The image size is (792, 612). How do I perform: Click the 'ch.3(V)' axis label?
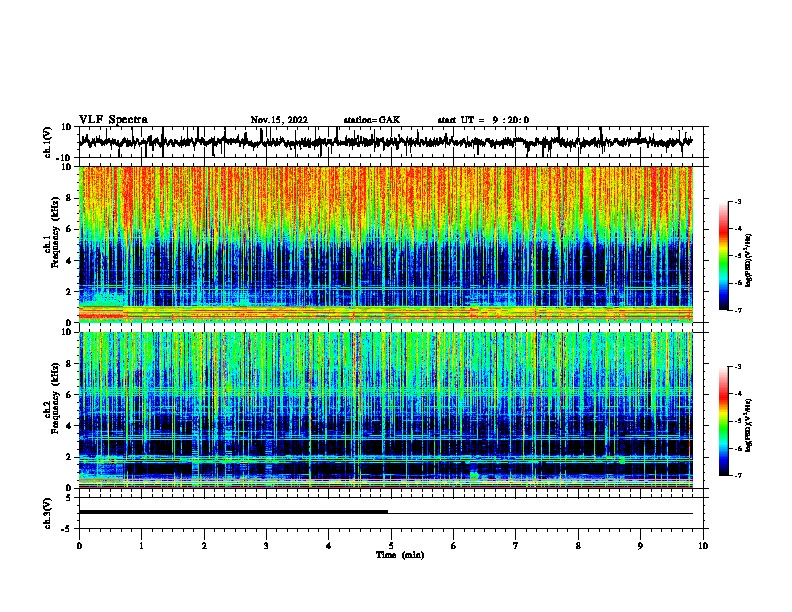(49, 513)
